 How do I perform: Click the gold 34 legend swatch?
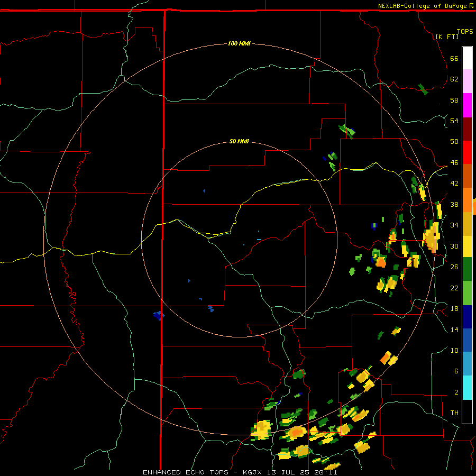pos(467,224)
